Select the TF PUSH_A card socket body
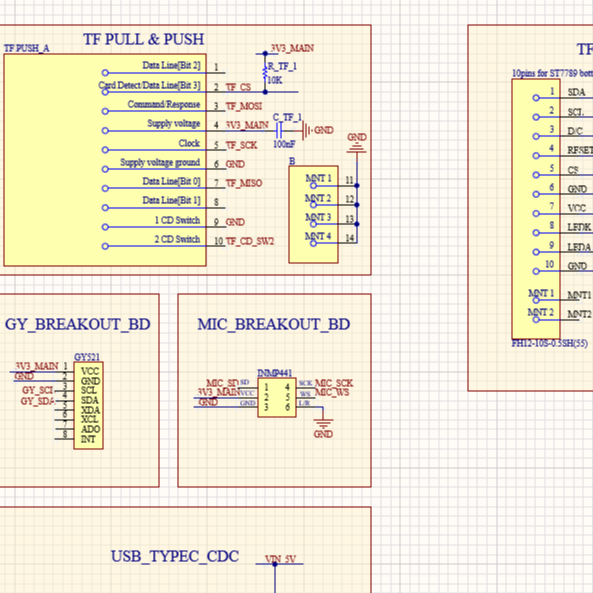The width and height of the screenshot is (593, 593). [105, 160]
